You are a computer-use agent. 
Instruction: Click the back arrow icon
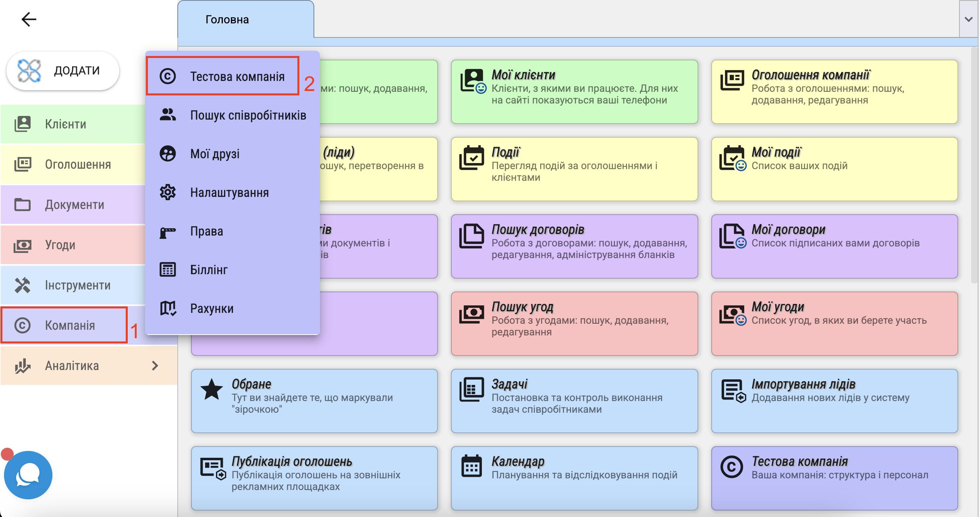(29, 19)
